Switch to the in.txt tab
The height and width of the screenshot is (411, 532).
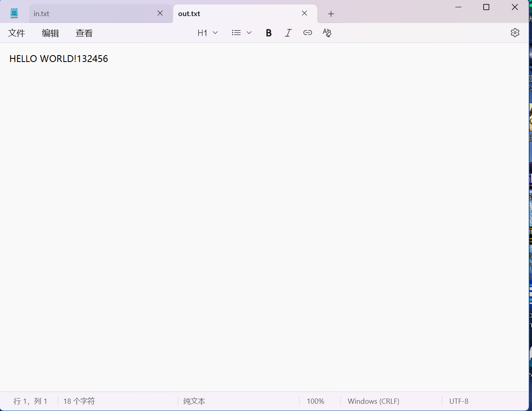101,14
